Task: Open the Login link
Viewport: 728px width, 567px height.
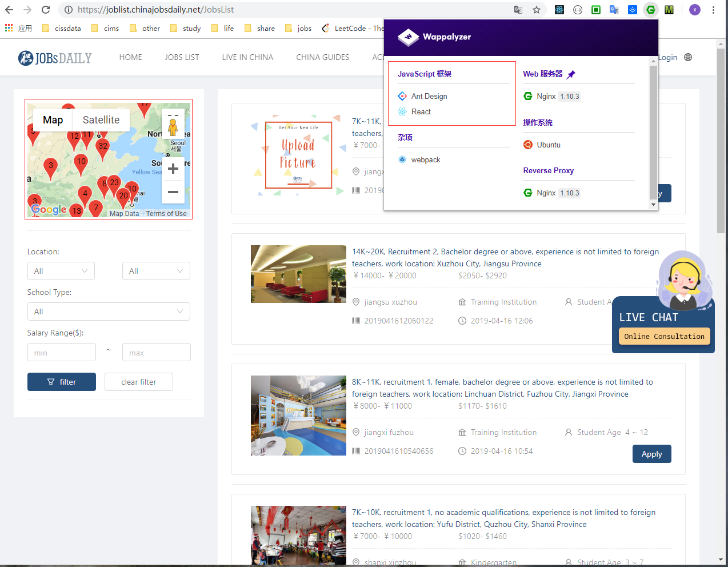Action: [x=667, y=57]
